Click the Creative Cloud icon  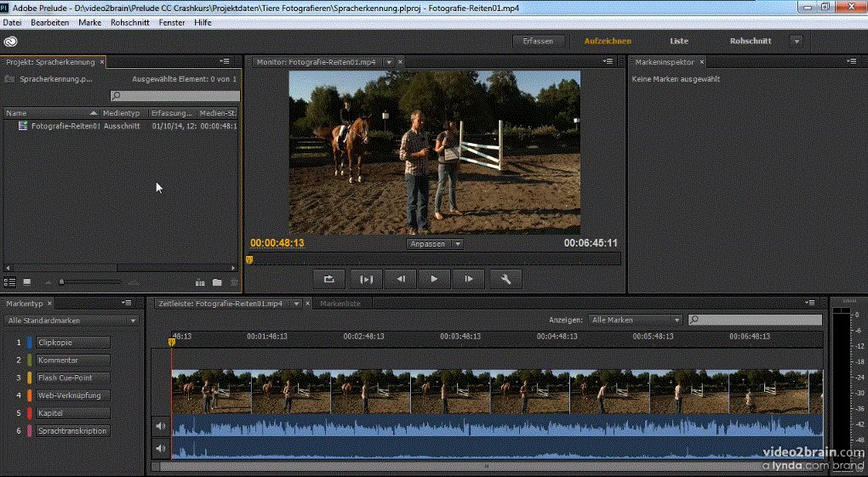pos(10,42)
